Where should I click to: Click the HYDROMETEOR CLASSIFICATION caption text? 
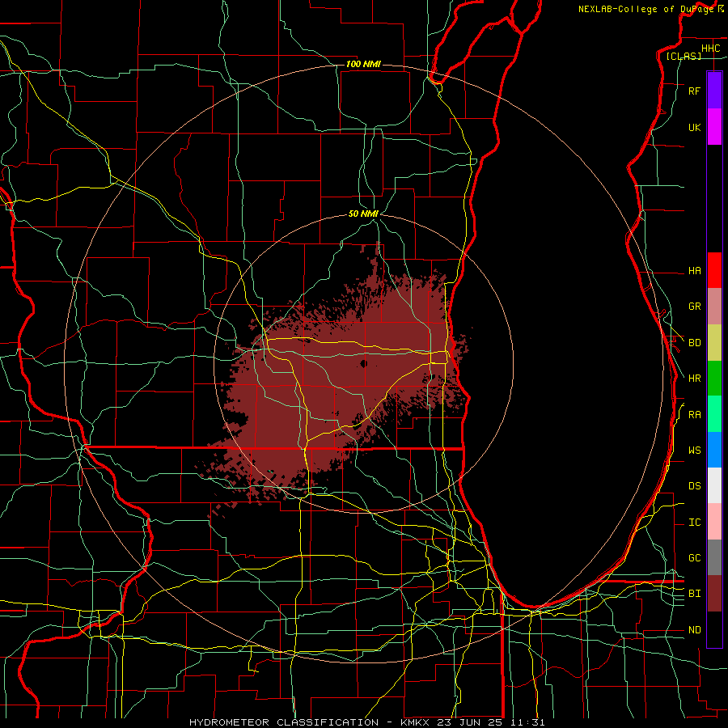click(284, 722)
